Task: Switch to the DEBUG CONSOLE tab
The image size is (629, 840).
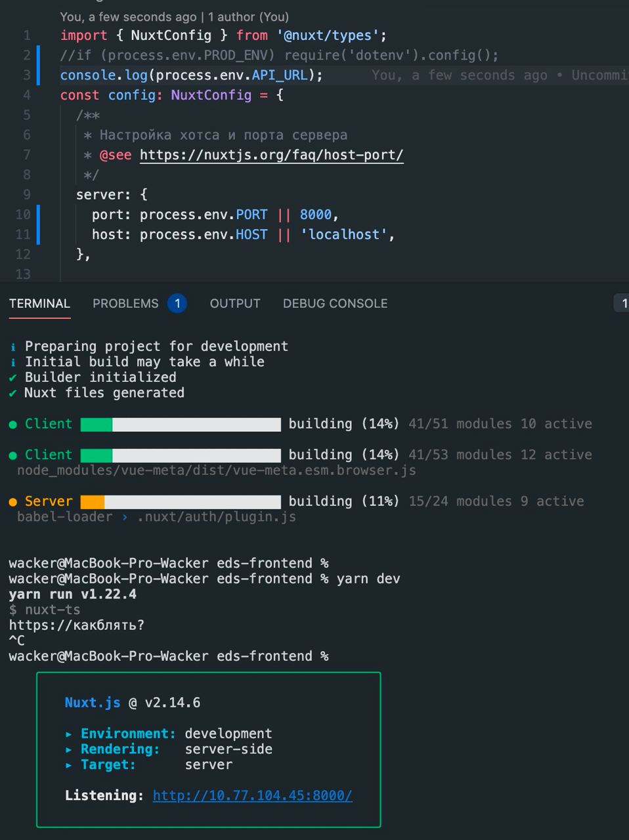Action: (335, 303)
